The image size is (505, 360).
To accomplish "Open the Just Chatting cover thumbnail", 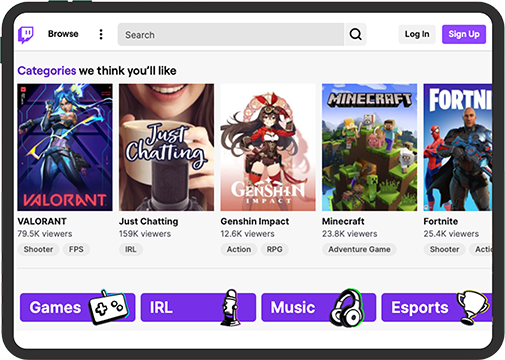I will pyautogui.click(x=166, y=147).
